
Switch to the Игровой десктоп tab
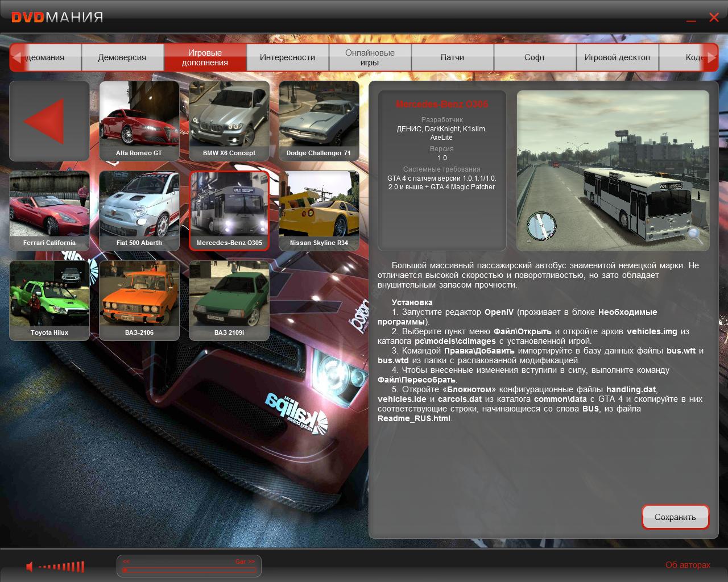(x=617, y=57)
